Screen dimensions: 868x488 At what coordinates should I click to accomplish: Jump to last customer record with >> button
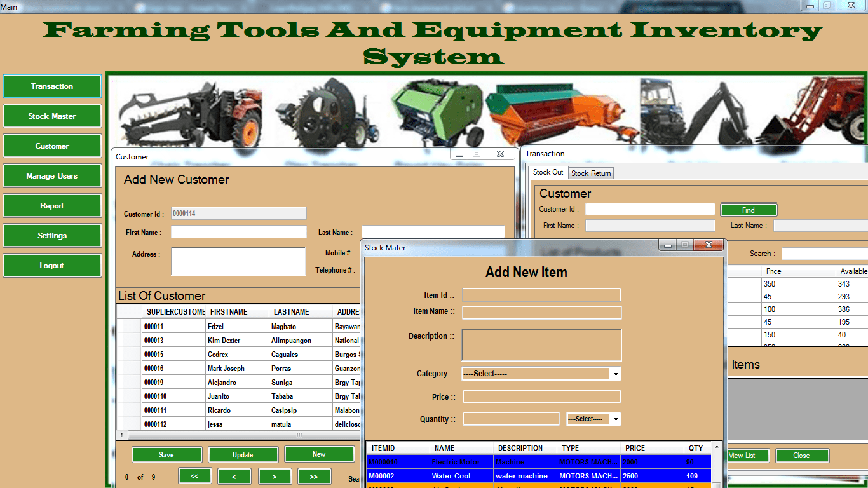(x=315, y=477)
